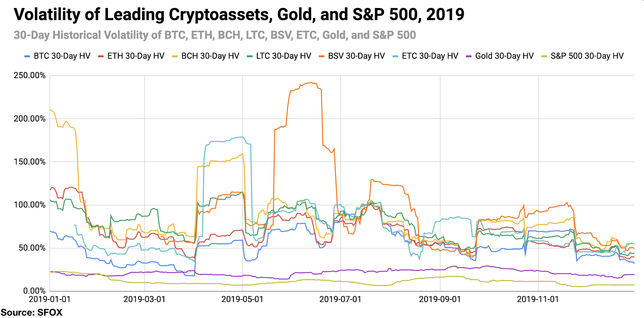Select the Gold 30-Day HV legend label
644x318 pixels.
point(504,56)
